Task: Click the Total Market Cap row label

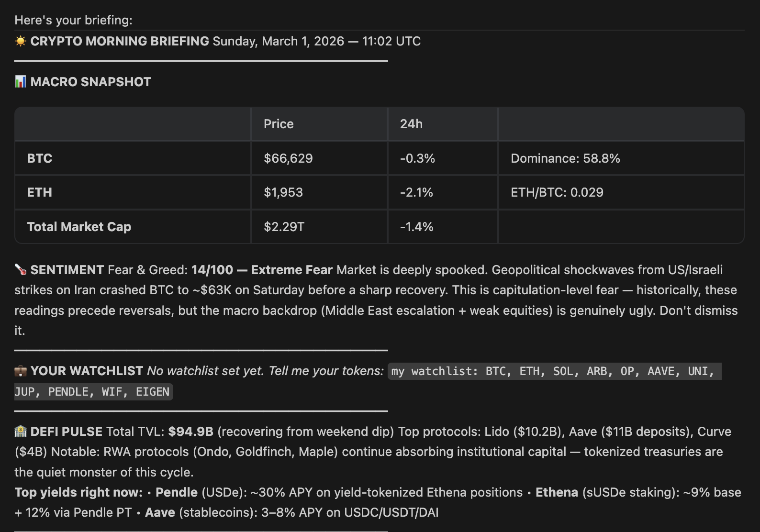Action: click(79, 227)
